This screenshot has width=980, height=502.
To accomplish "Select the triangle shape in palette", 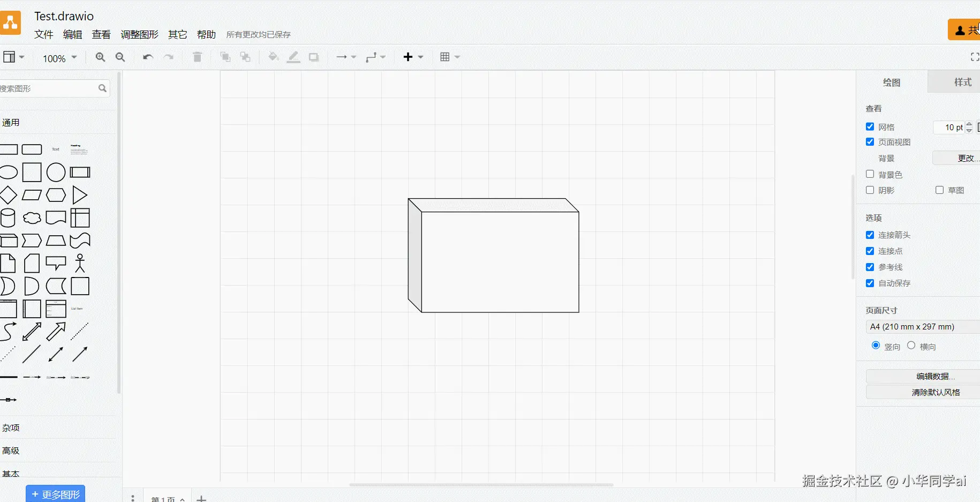I will 80,195.
